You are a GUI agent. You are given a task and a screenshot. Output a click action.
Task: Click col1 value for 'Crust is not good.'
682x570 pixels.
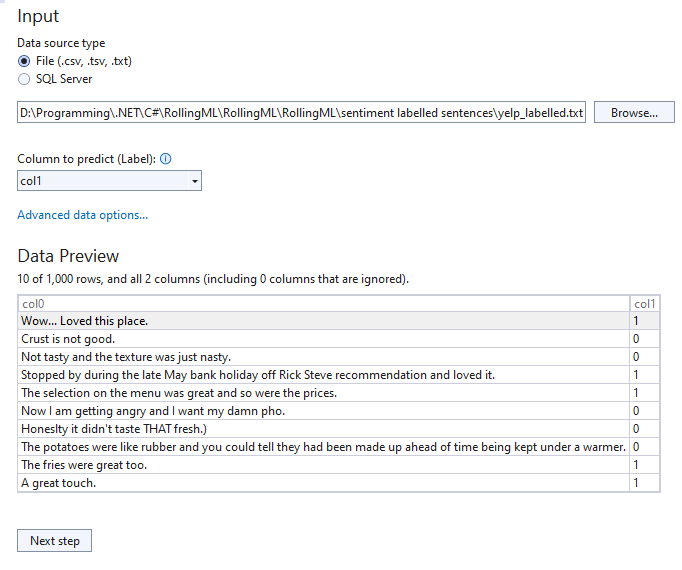(x=645, y=339)
